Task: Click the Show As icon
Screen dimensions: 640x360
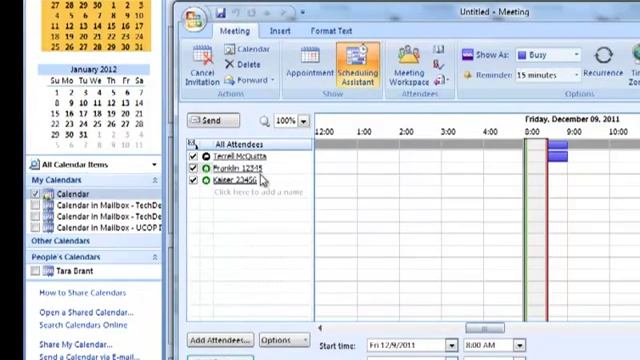Action: point(468,55)
